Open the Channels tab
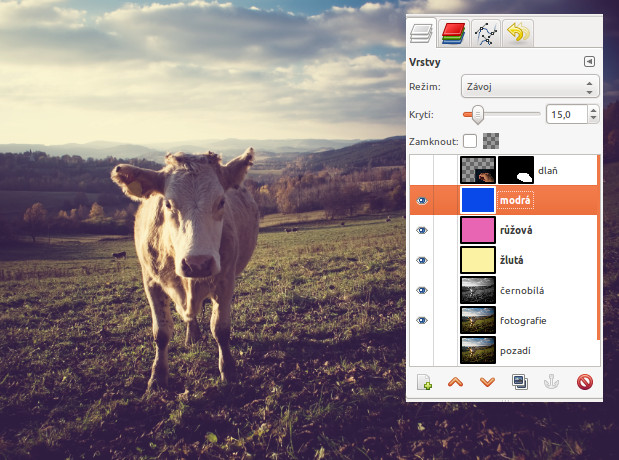 [x=453, y=33]
